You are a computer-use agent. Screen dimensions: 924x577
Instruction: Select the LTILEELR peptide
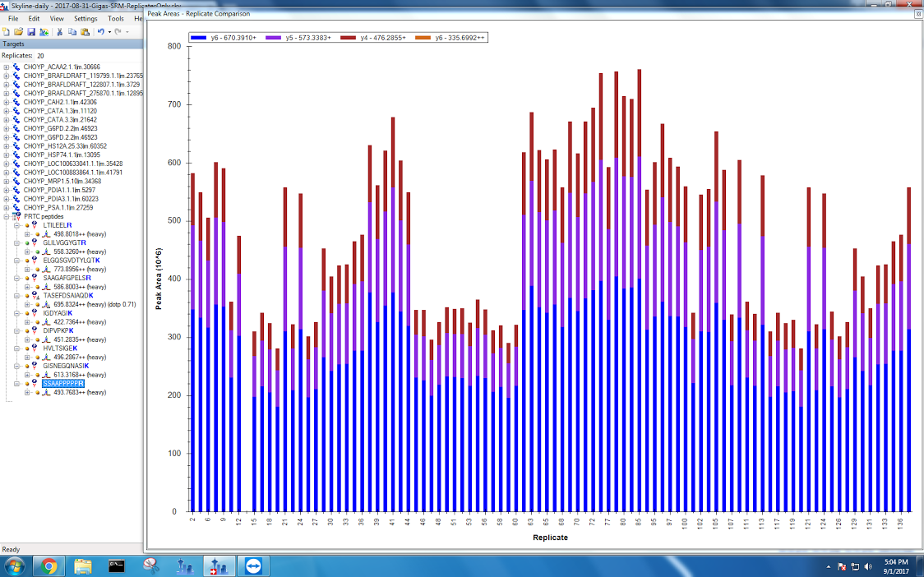pyautogui.click(x=57, y=225)
